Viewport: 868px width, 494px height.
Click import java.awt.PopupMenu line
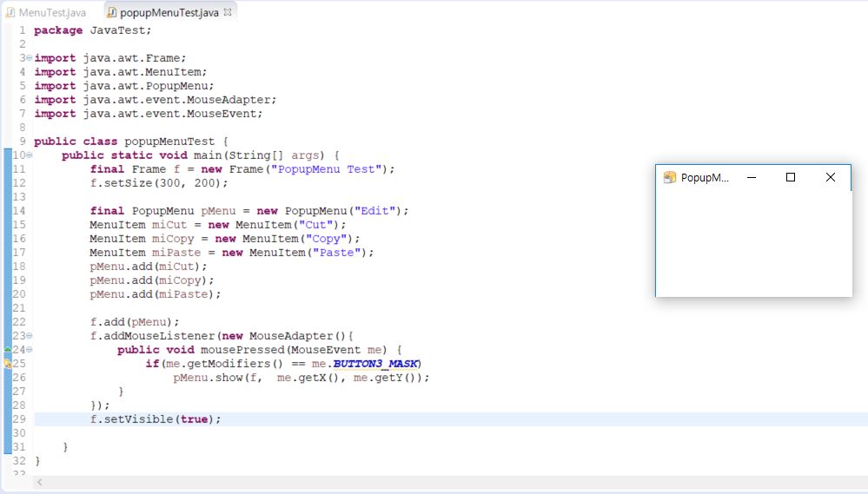tap(124, 86)
